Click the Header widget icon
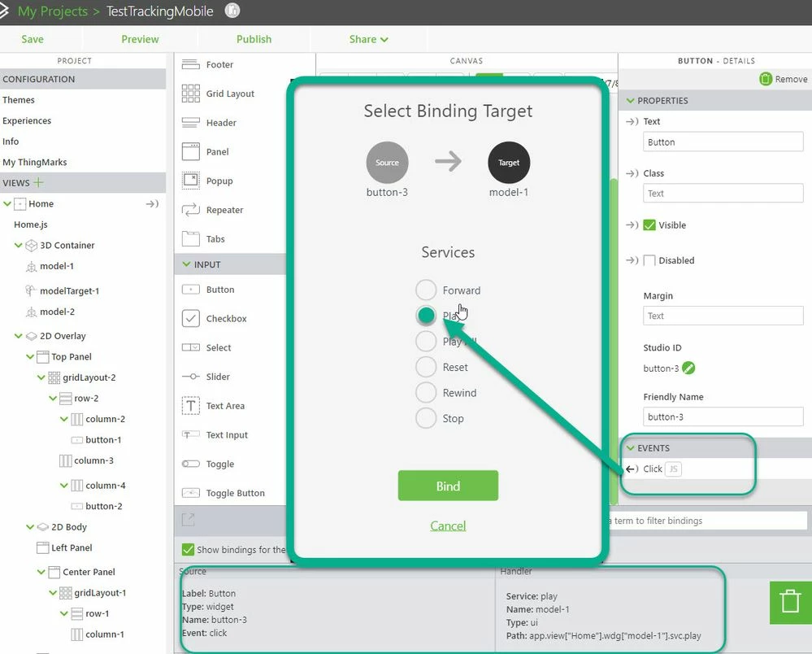 (190, 122)
